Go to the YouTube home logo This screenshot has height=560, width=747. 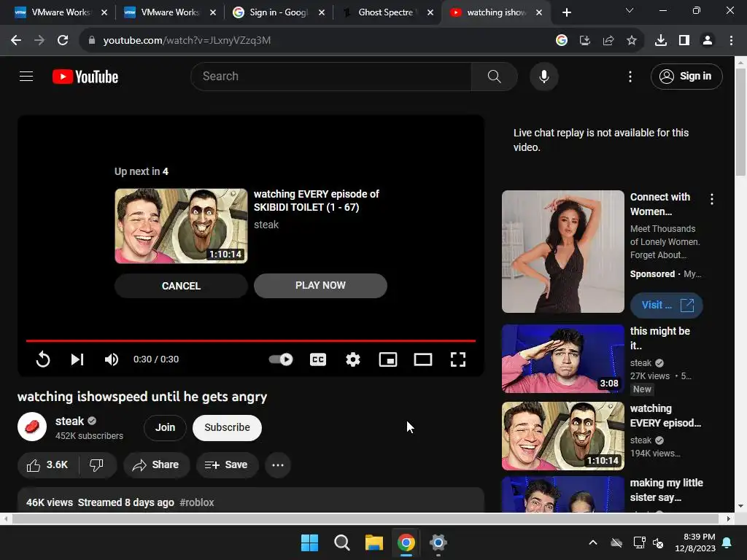click(85, 77)
